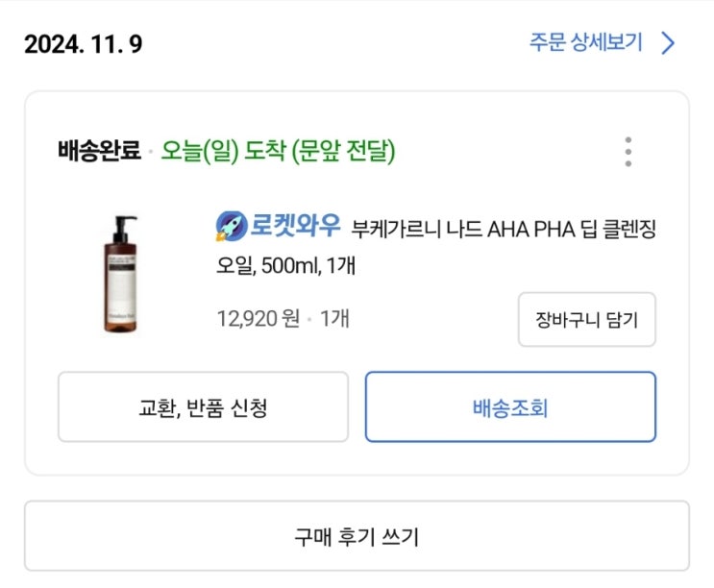Click the chevron arrow beside 주문 상세보기
This screenshot has width=714, height=588.
tap(669, 43)
